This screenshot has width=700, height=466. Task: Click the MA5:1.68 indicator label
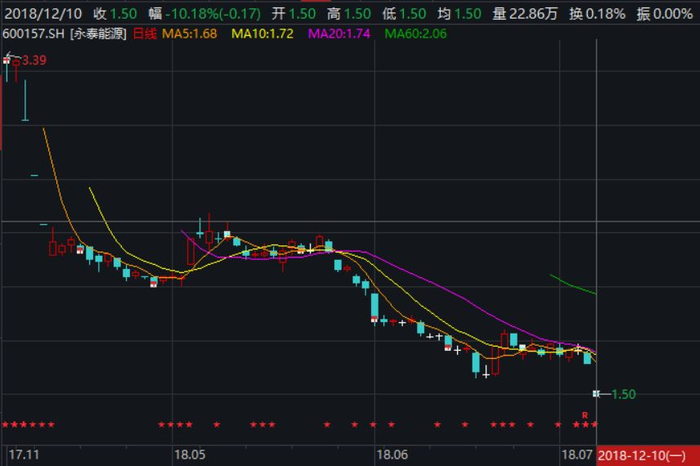[x=189, y=34]
